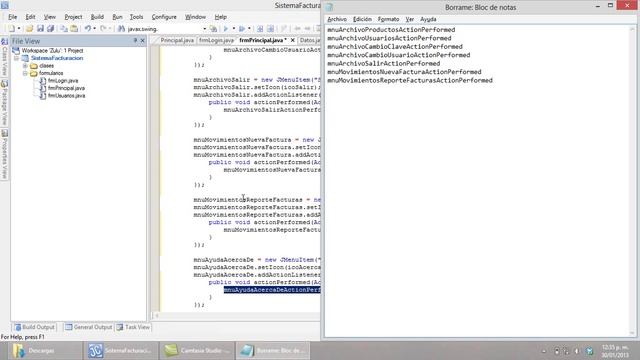Open the Tools menu
640x360 pixels.
[x=136, y=17]
